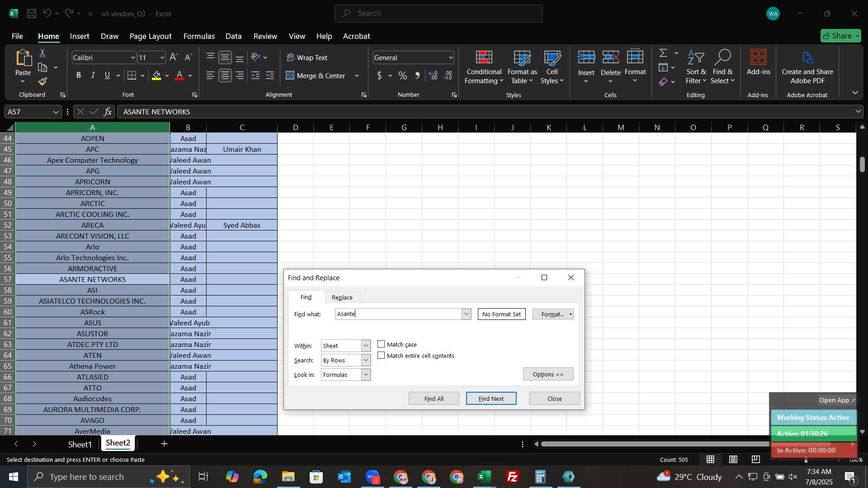Click Decrease Decimal icon
The width and height of the screenshot is (868, 488).
(448, 75)
